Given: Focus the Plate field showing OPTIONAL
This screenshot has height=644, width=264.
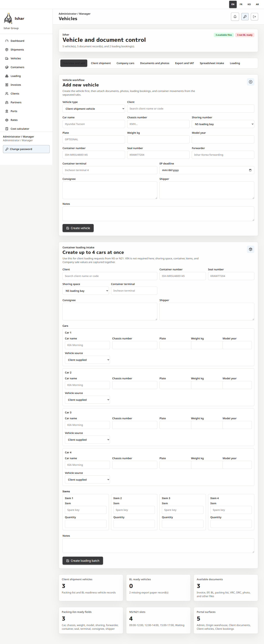Looking at the screenshot, I should point(93,139).
